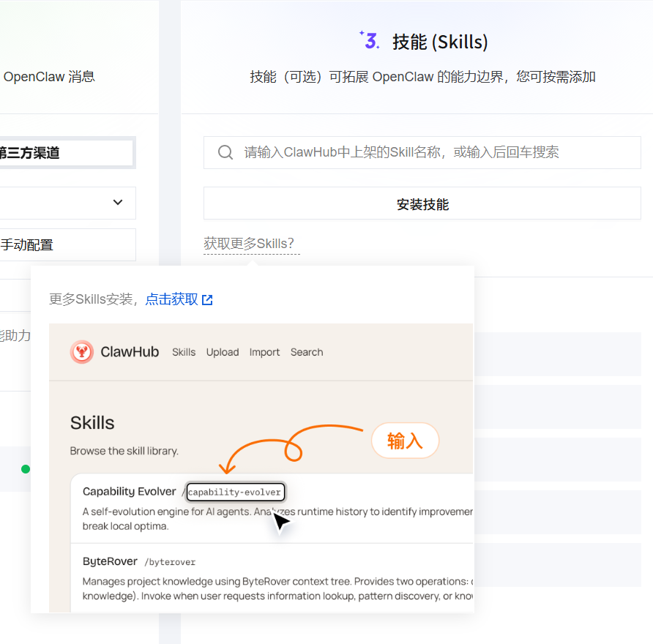Open the Import menu in ClawHub
This screenshot has height=644, width=653.
(x=264, y=352)
